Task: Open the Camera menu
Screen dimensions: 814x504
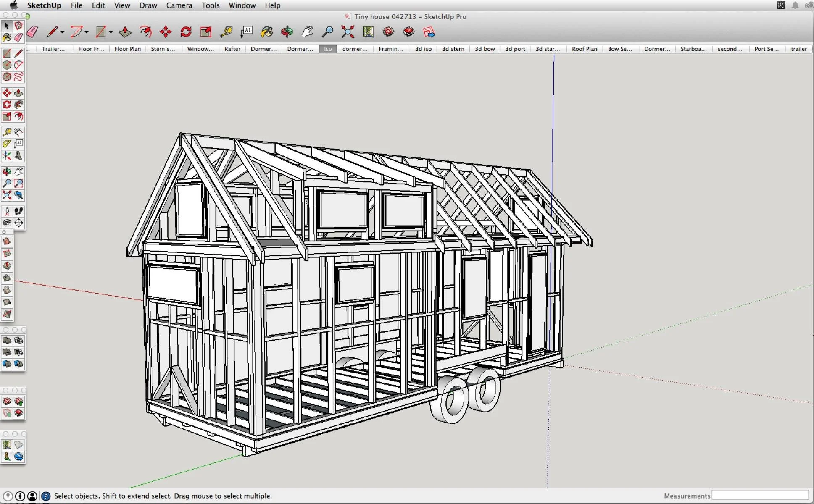Action: (179, 5)
